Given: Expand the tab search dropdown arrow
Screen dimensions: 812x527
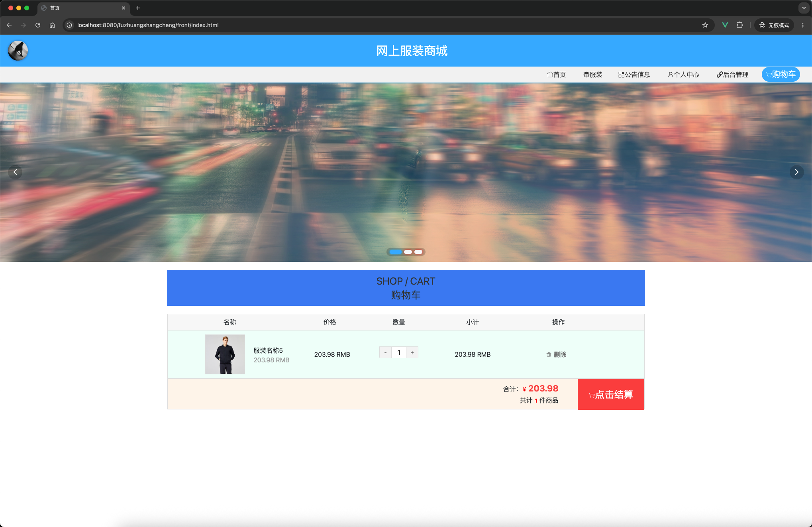Looking at the screenshot, I should pos(804,8).
